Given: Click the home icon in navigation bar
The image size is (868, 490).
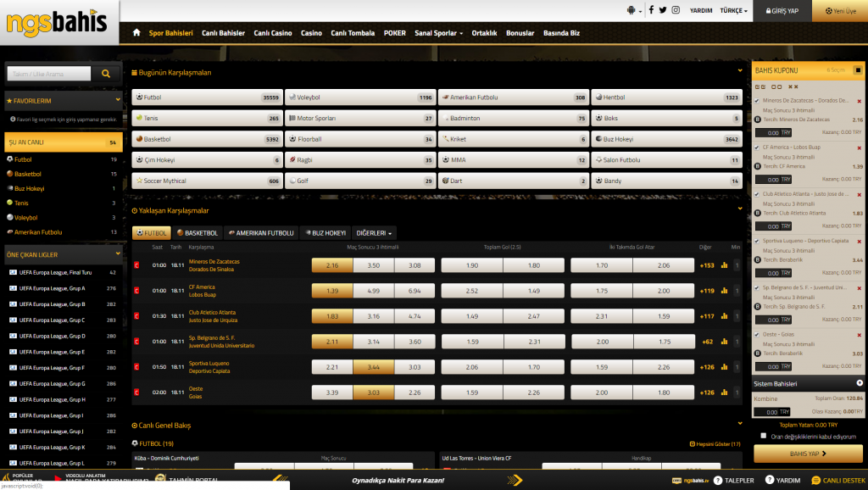Looking at the screenshot, I should coord(136,33).
